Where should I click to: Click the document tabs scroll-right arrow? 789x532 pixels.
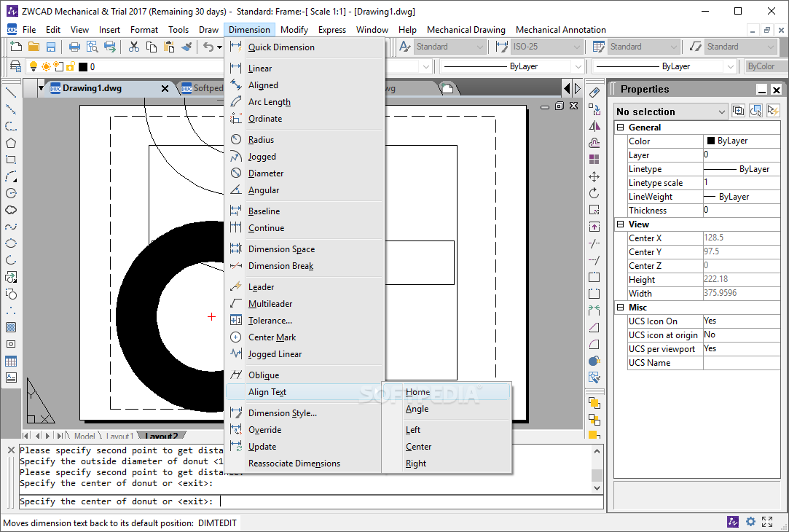[577, 89]
